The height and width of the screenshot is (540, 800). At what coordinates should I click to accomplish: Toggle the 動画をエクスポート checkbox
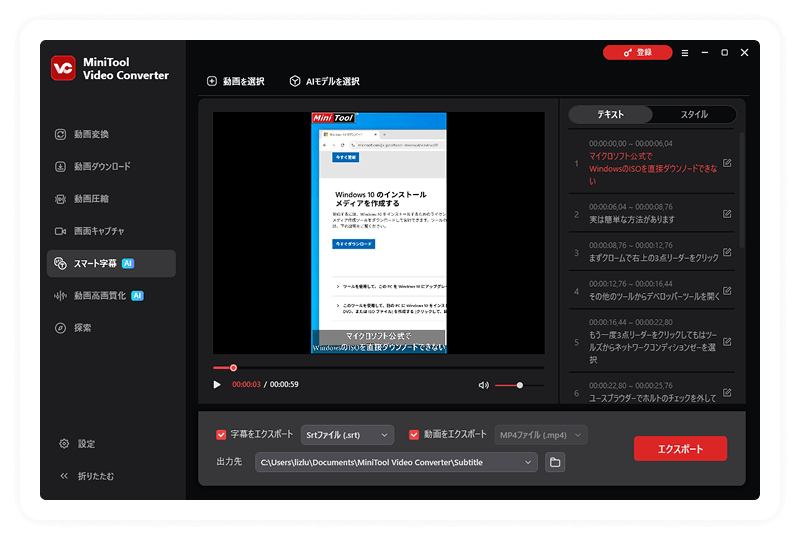click(x=414, y=434)
